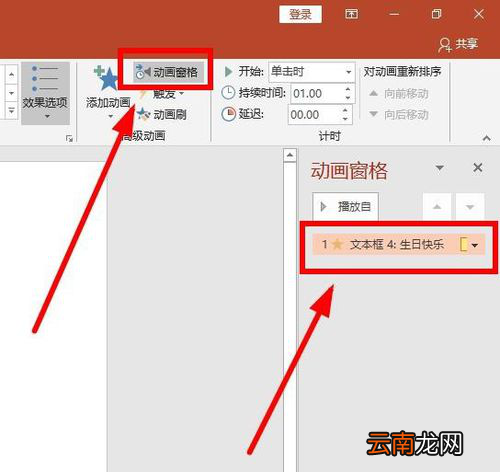Image resolution: width=500 pixels, height=472 pixels.
Task: Click the Share (共享) button
Action: pyautogui.click(x=458, y=44)
